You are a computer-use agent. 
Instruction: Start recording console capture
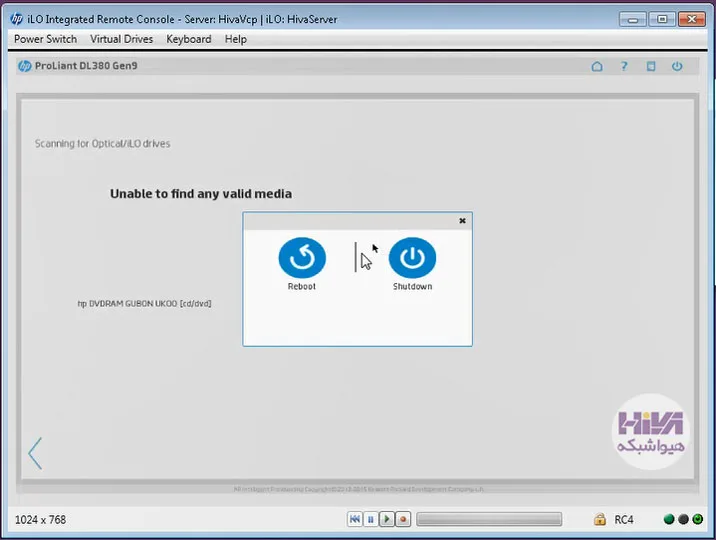pos(403,519)
